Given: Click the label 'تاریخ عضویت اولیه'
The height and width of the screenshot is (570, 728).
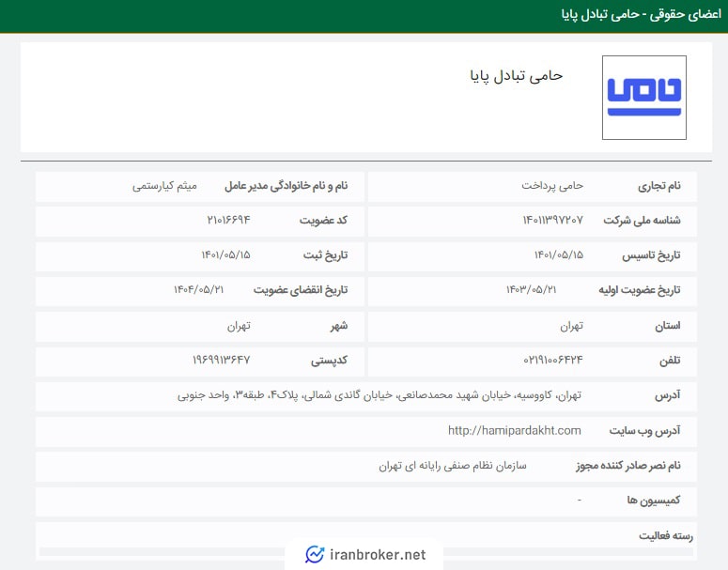Looking at the screenshot, I should tap(640, 290).
